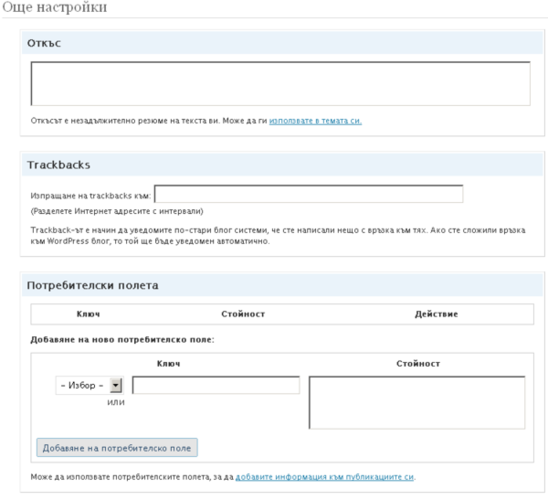
Task: Click inside the Откъс excerpt text area
Action: [281, 84]
